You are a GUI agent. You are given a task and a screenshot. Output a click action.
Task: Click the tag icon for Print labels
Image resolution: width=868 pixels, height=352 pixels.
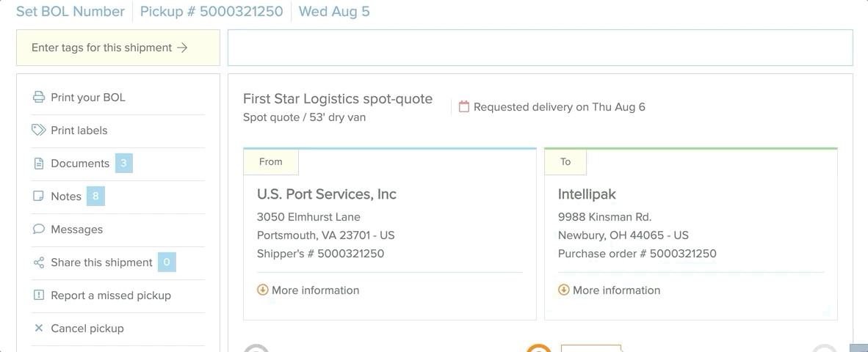pyautogui.click(x=39, y=131)
